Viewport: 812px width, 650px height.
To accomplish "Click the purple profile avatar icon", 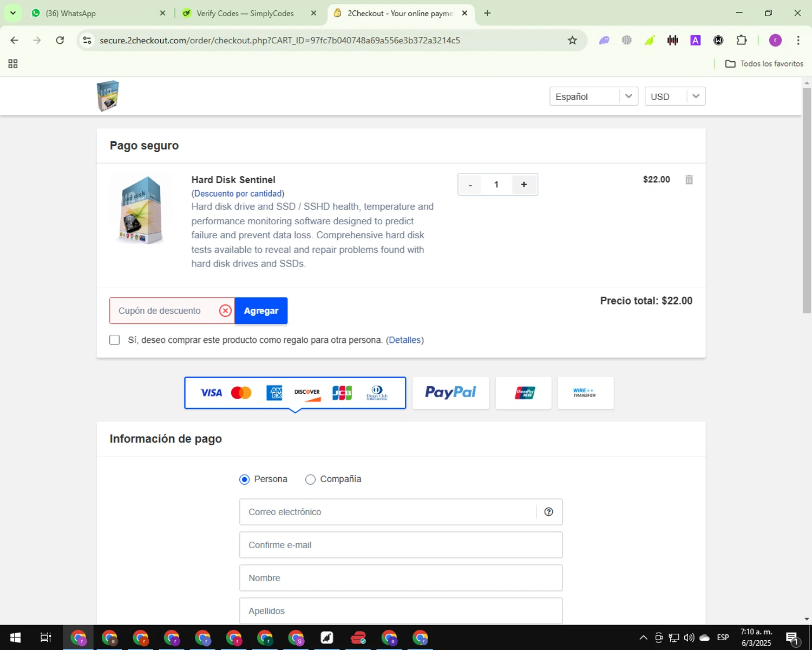I will pos(775,40).
